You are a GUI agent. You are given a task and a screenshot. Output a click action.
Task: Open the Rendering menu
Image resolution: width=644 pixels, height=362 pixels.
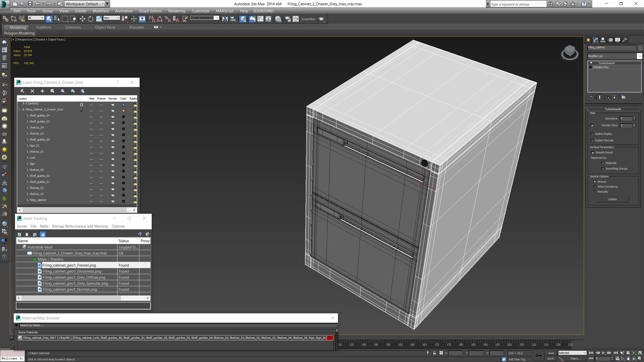pyautogui.click(x=176, y=11)
